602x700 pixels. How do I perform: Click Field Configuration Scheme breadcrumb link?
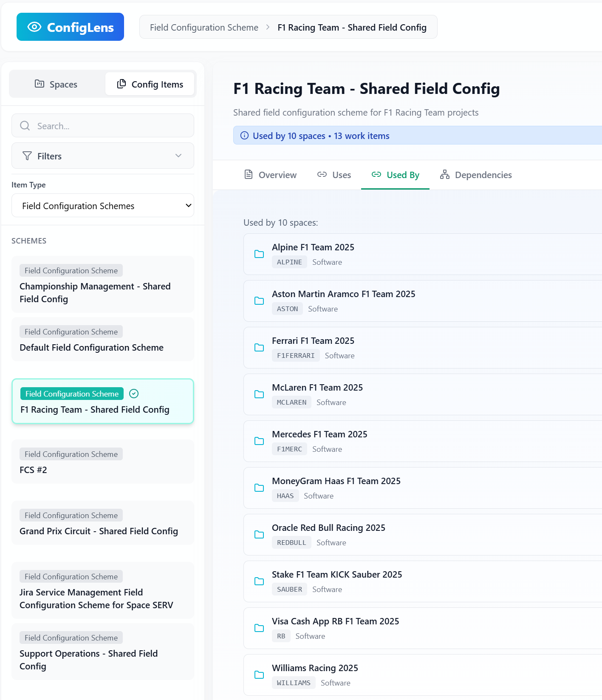[204, 28]
